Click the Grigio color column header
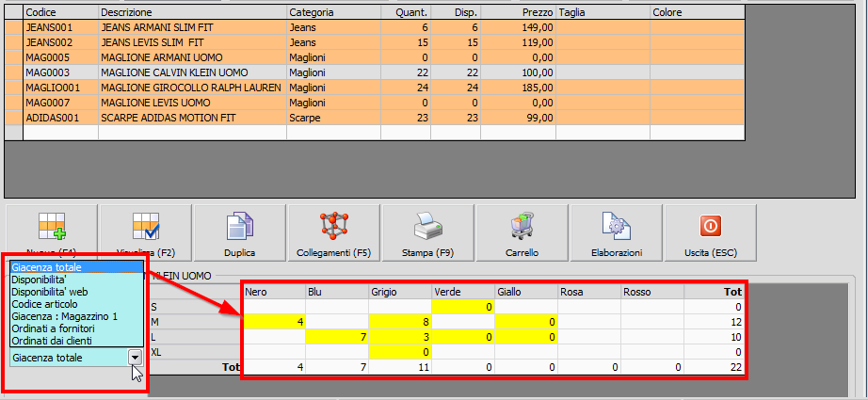The height and width of the screenshot is (400, 868). click(x=400, y=291)
